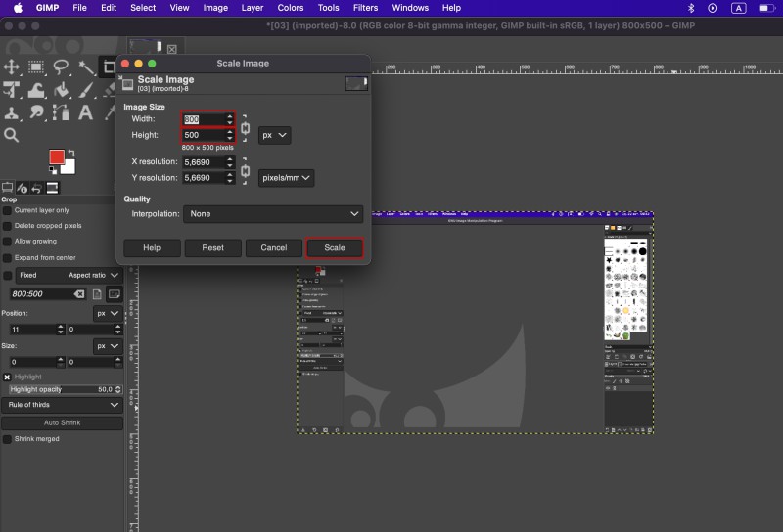Open the Windows menu
783x532 pixels.
(410, 8)
